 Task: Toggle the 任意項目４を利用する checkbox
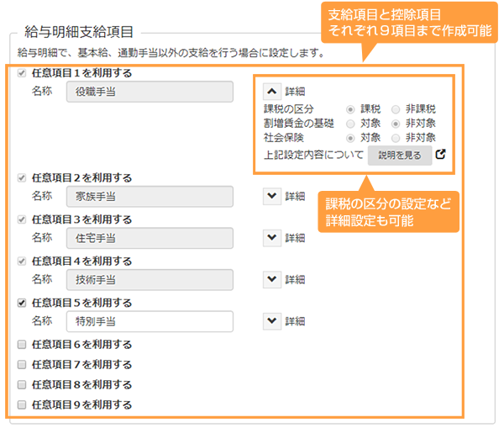22,261
